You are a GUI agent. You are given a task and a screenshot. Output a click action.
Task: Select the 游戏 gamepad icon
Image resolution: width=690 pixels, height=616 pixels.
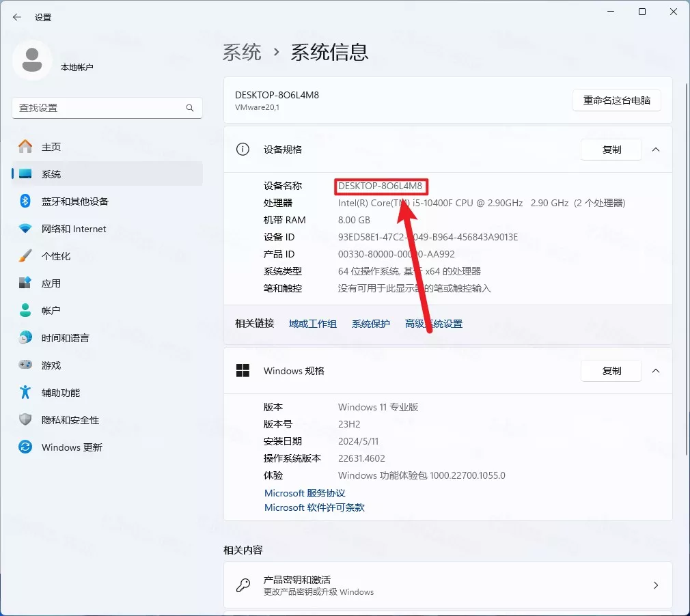point(25,365)
